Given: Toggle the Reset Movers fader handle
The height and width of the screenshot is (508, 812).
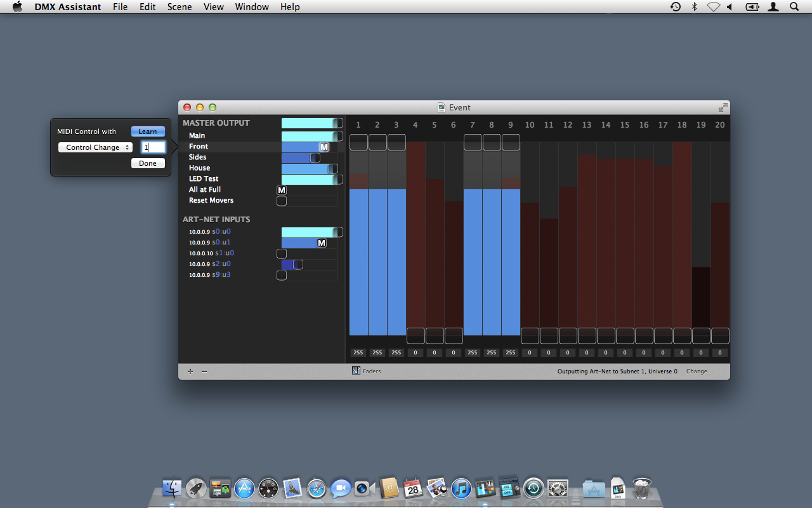Looking at the screenshot, I should (282, 201).
